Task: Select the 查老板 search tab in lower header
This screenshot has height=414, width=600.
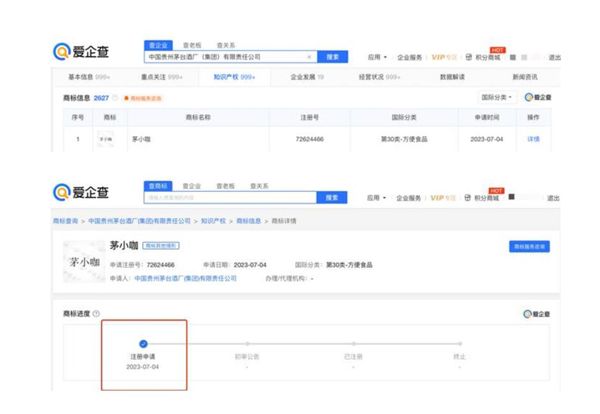Action: click(225, 186)
